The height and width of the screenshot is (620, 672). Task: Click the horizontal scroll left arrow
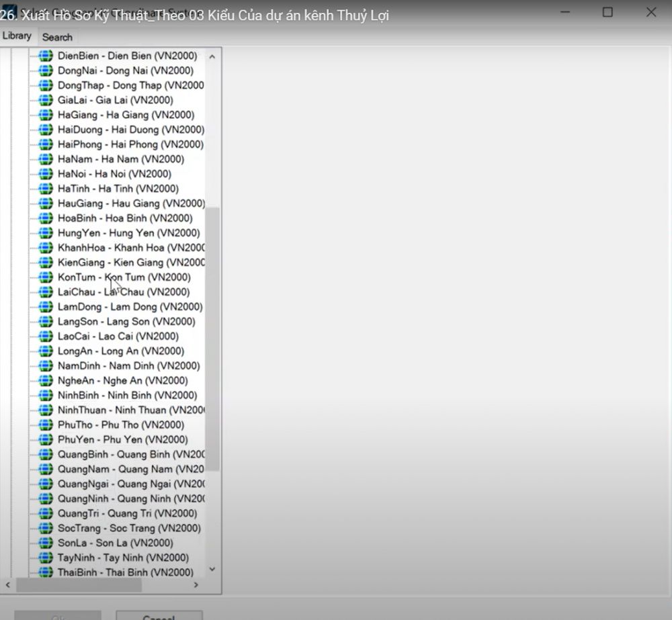[7, 585]
